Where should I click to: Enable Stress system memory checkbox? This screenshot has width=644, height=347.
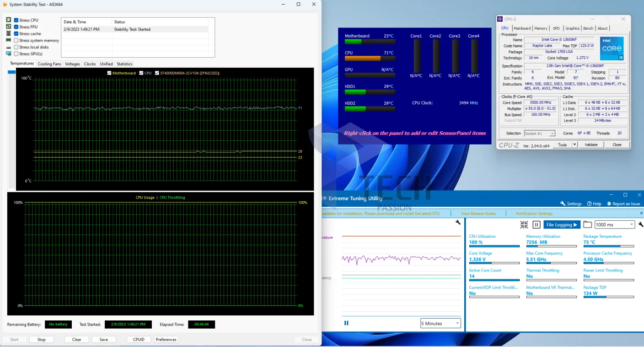16,40
